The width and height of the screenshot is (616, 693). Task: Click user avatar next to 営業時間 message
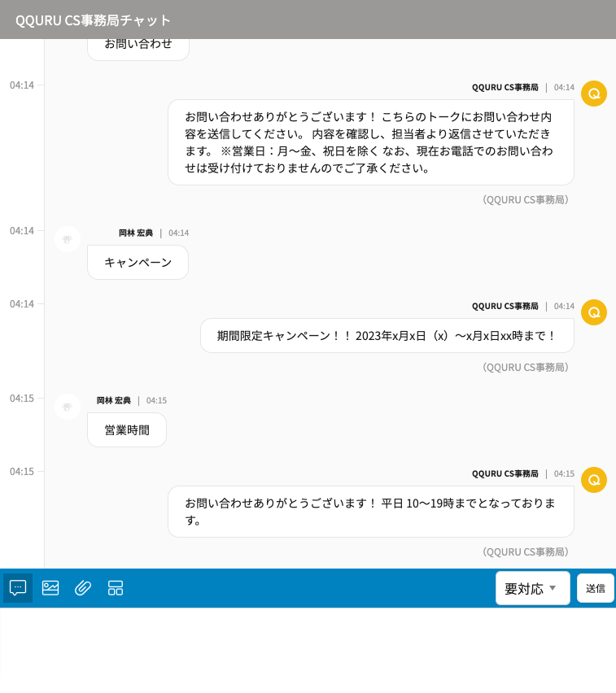click(x=68, y=407)
